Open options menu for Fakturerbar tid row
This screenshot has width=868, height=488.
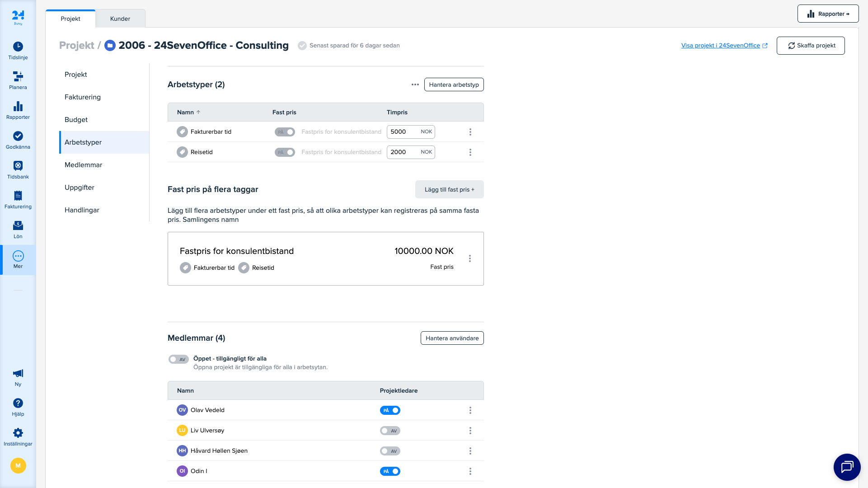(x=470, y=132)
